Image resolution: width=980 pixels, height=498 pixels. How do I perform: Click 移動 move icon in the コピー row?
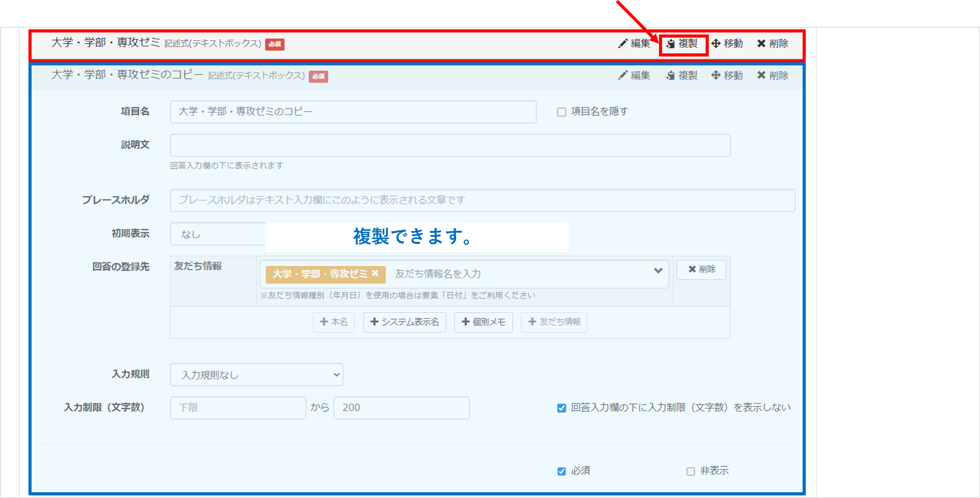716,75
